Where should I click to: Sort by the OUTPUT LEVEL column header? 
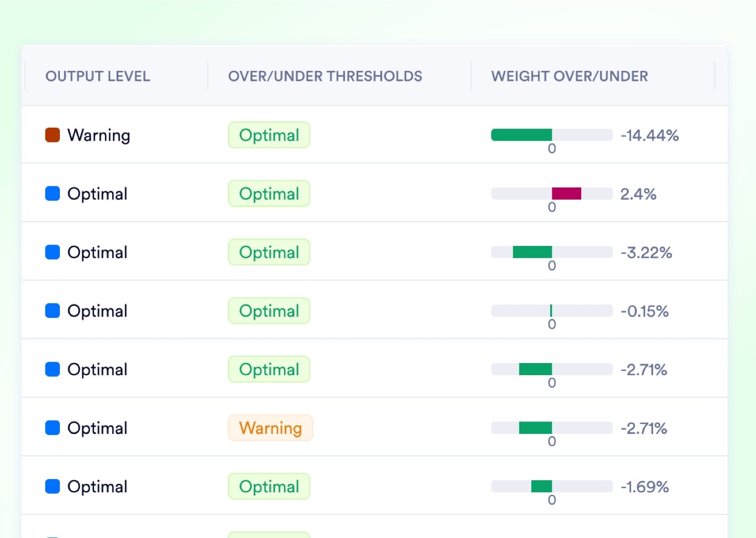(x=98, y=76)
